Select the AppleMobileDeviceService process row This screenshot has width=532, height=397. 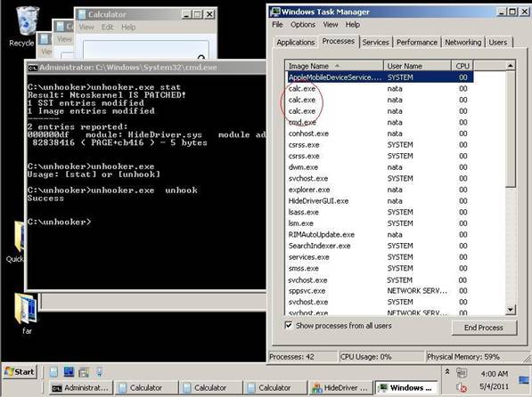[x=380, y=77]
